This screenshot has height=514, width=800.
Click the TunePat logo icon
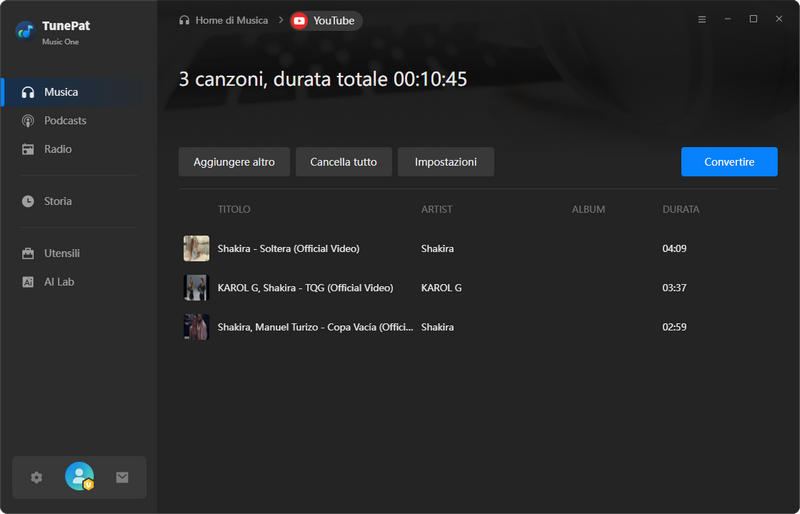point(25,31)
